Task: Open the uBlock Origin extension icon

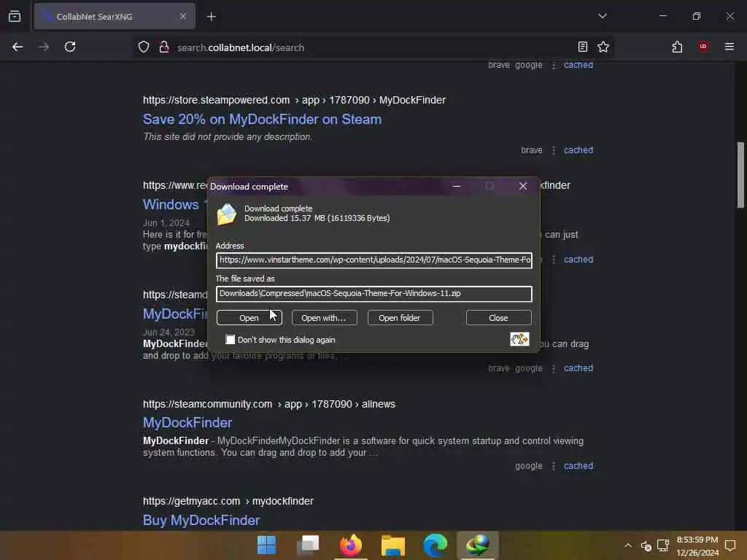Action: click(x=703, y=47)
